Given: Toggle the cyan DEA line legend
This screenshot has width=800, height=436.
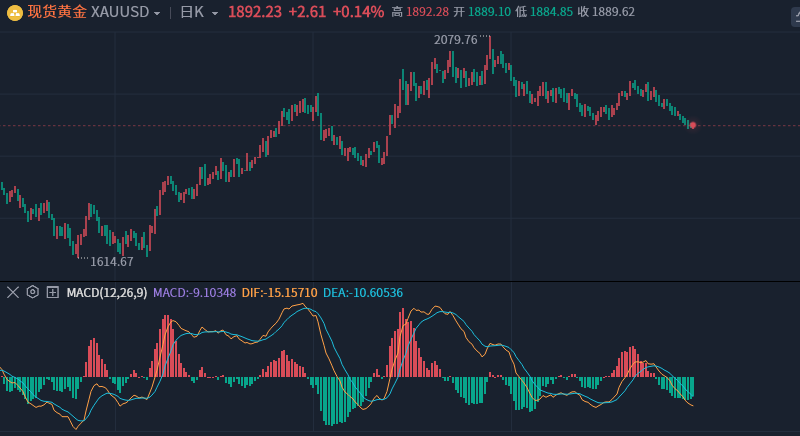Looking at the screenshot, I should click(362, 293).
